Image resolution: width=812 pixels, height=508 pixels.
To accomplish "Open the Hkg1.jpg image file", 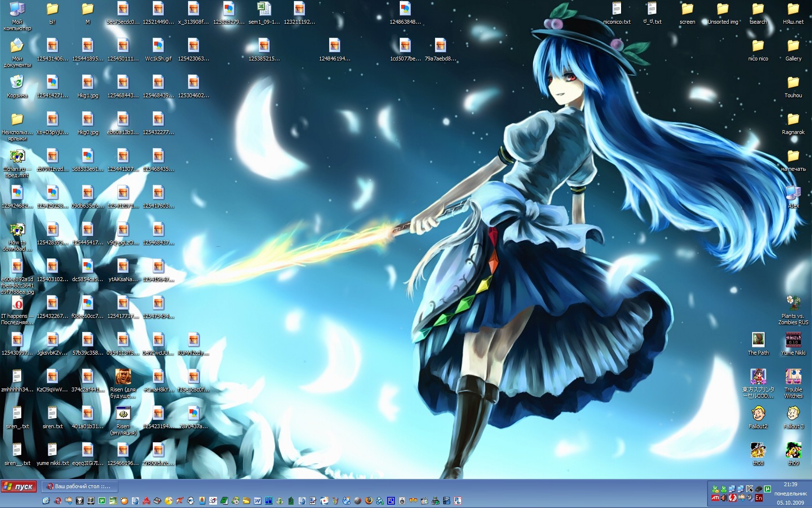I will (87, 86).
